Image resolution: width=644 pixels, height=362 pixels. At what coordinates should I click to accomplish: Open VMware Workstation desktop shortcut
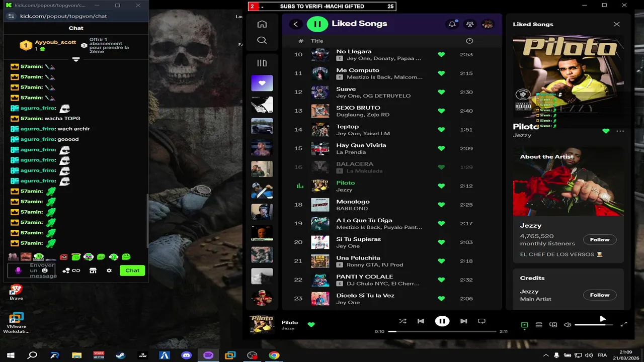16,323
